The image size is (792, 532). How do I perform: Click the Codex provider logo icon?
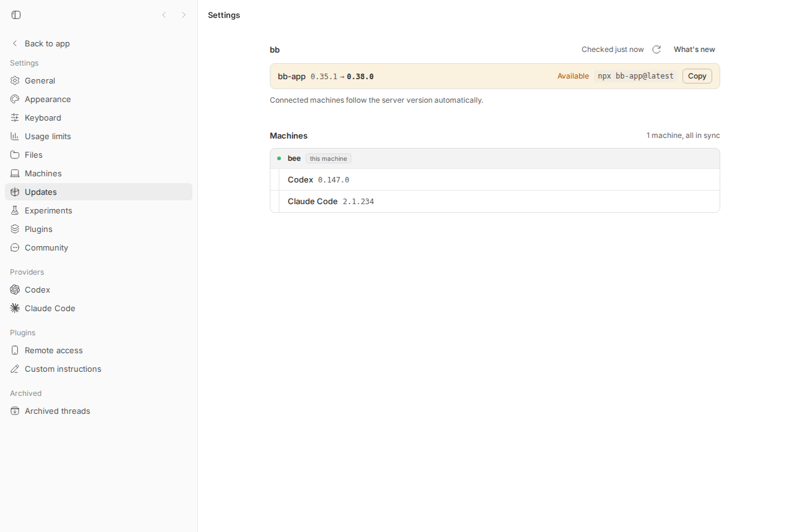pos(15,290)
